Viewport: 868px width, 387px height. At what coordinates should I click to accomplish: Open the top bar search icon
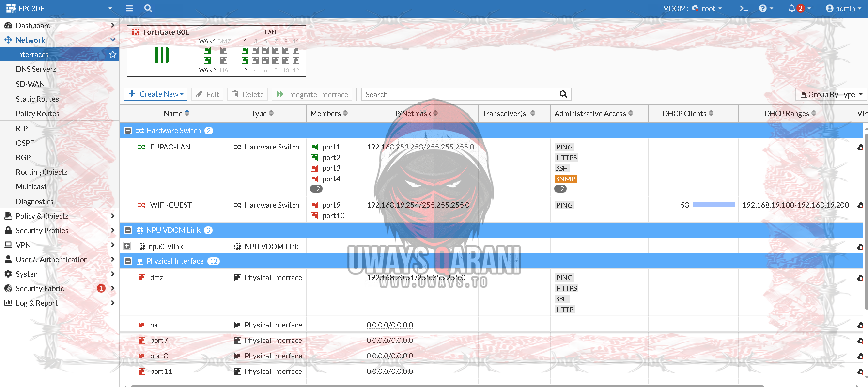point(148,8)
